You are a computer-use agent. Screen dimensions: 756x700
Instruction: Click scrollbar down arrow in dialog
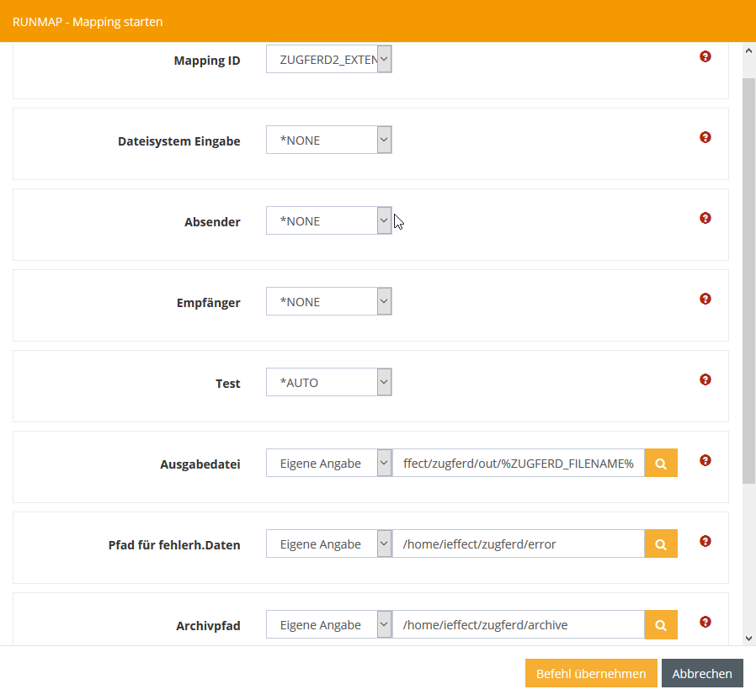point(748,639)
